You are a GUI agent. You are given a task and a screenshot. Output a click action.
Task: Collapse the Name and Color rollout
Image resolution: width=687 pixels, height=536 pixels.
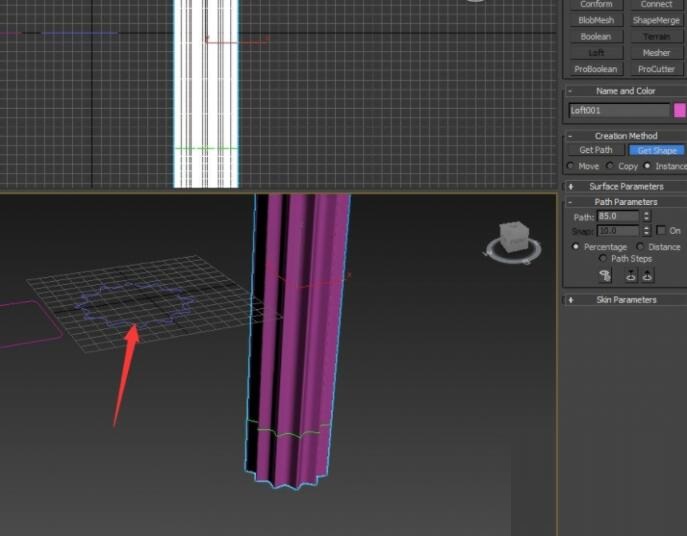pos(625,91)
